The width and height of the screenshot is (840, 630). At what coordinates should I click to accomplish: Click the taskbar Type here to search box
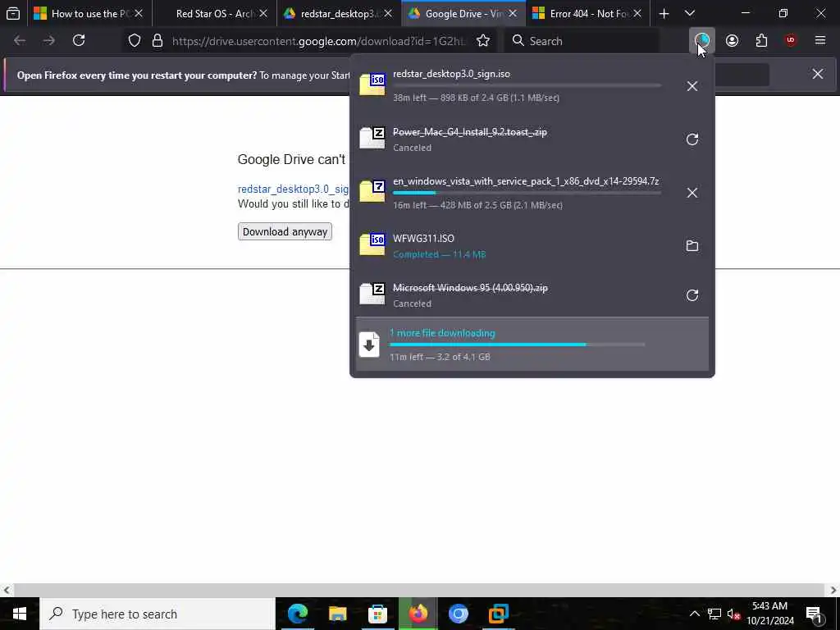[x=157, y=614]
